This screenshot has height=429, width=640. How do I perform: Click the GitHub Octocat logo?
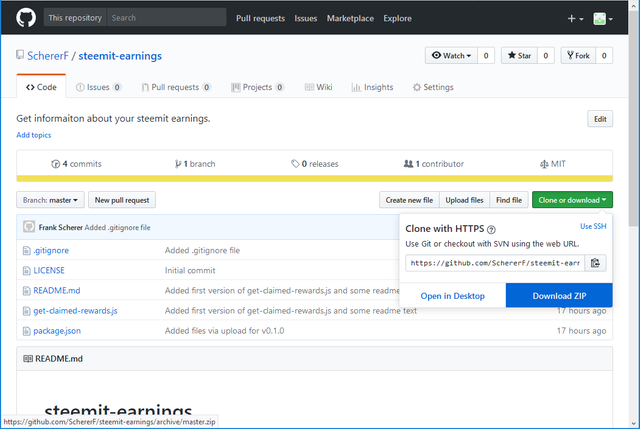pyautogui.click(x=26, y=18)
